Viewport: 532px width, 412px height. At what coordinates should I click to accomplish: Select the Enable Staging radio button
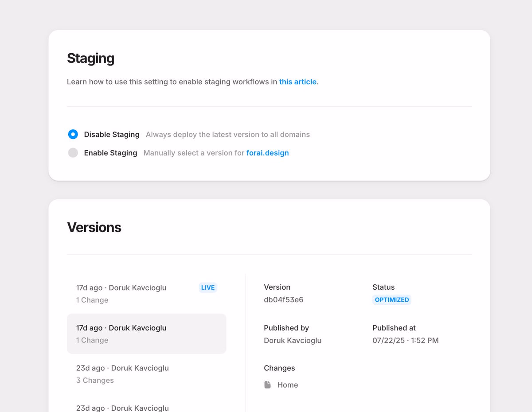[73, 153]
